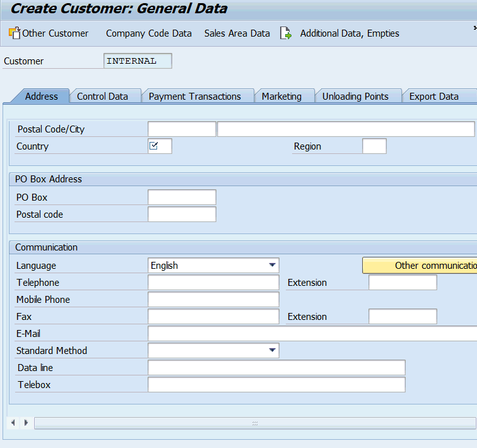
Task: Click the City input field
Action: (346, 129)
